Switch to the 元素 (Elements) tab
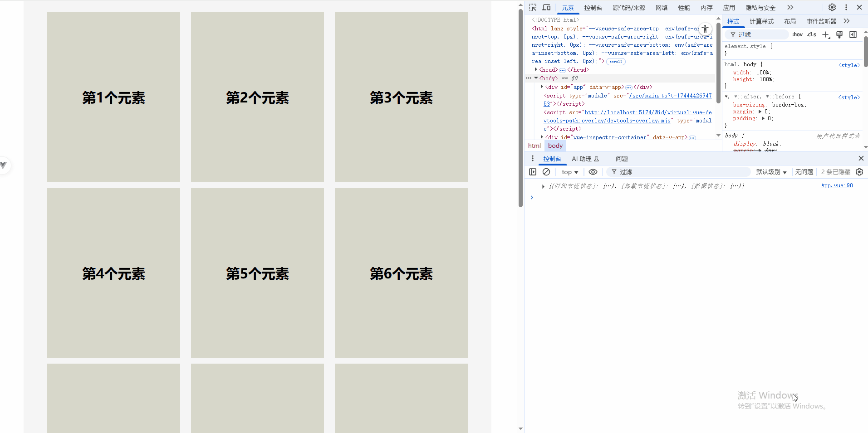This screenshot has width=868, height=433. point(568,8)
